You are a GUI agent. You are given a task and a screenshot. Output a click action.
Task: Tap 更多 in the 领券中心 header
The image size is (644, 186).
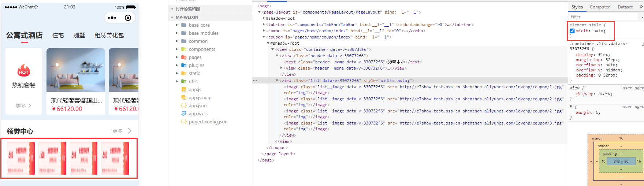click(118, 131)
